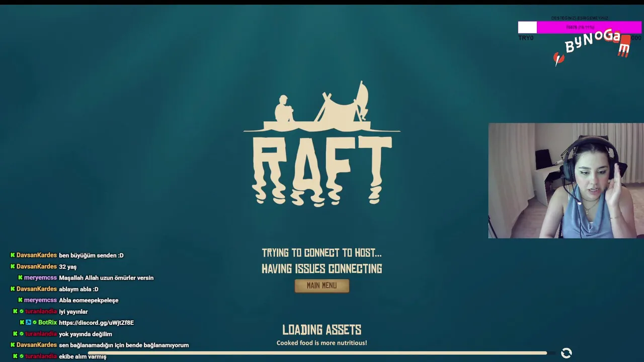The height and width of the screenshot is (362, 644).
Task: Click the Kick badge beside "32 yaş" message
Action: click(13, 266)
